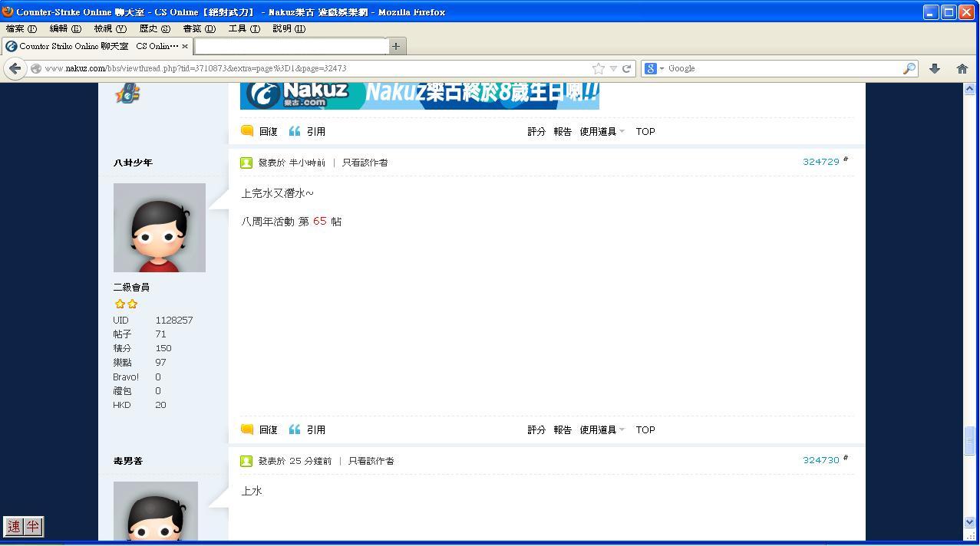The width and height of the screenshot is (980, 546).
Task: Open the Downloads arrow icon
Action: pyautogui.click(x=935, y=68)
